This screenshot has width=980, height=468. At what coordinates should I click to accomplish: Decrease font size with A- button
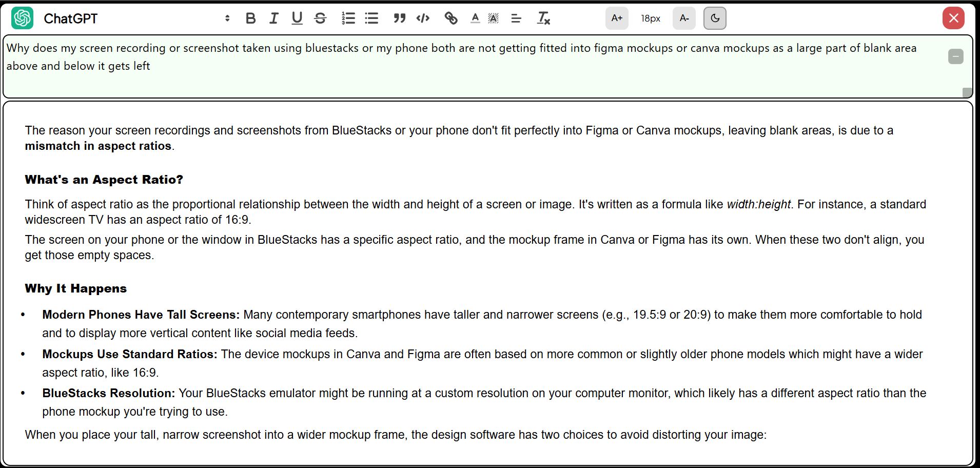(x=684, y=18)
